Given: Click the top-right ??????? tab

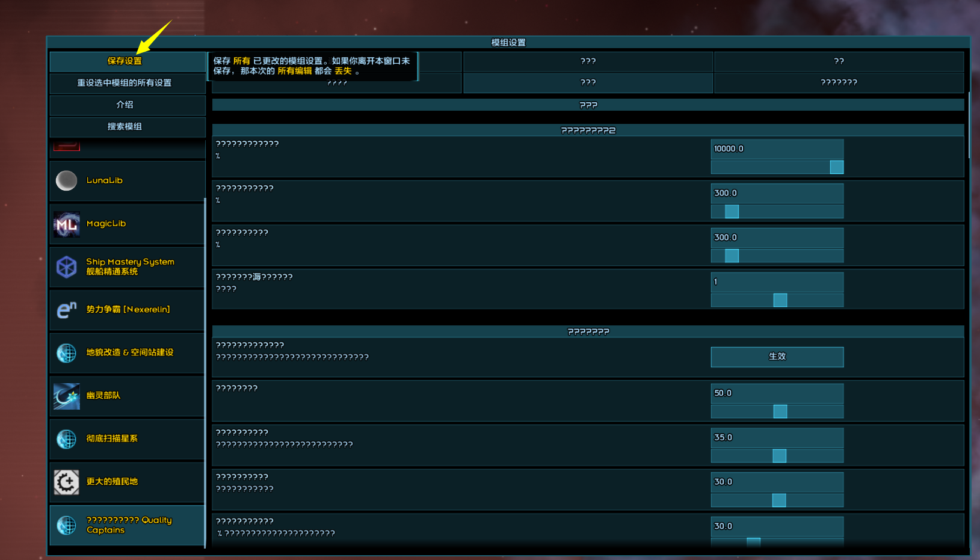Looking at the screenshot, I should pyautogui.click(x=839, y=82).
